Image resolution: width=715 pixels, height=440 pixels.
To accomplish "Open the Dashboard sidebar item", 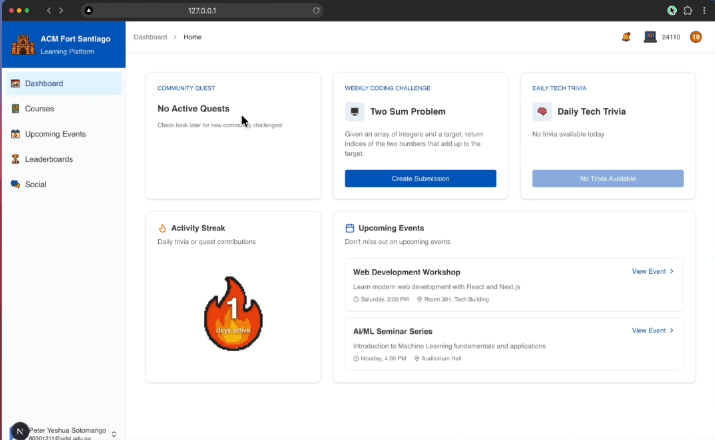I will pyautogui.click(x=62, y=83).
